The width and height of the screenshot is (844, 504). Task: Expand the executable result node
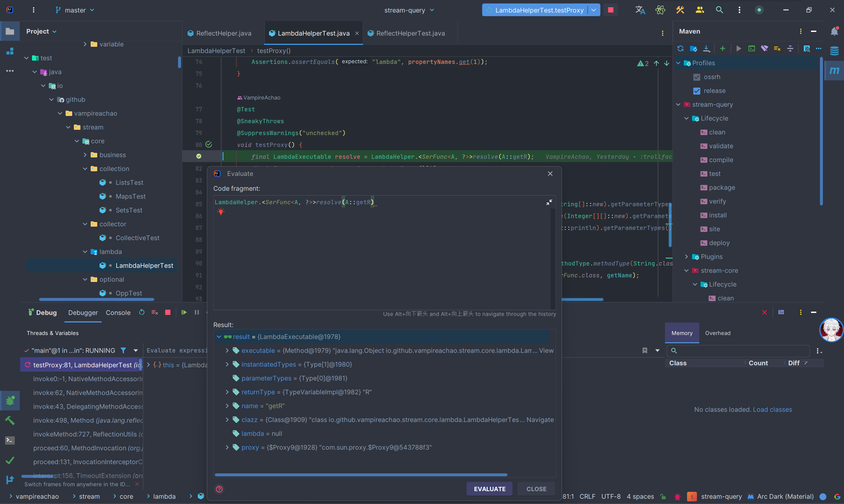[227, 350]
